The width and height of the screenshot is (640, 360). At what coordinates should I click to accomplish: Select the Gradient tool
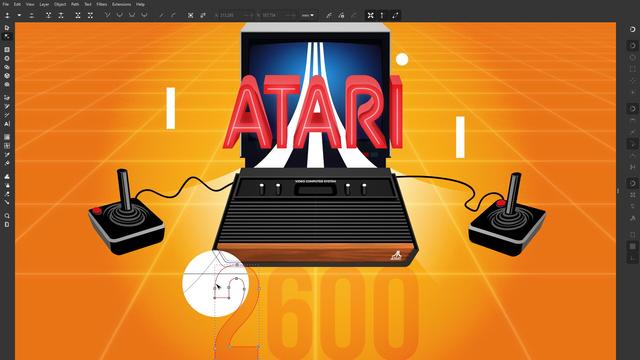(7, 137)
